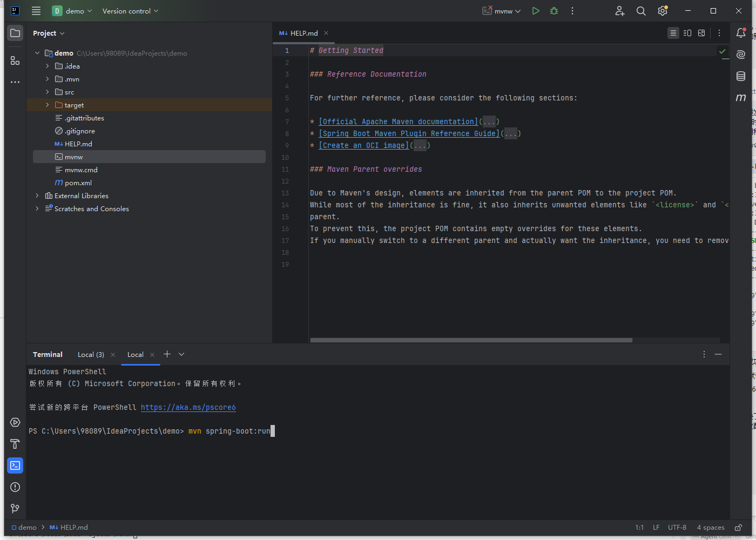Open the Git version control tool window
The width and height of the screenshot is (756, 540).
[15, 509]
